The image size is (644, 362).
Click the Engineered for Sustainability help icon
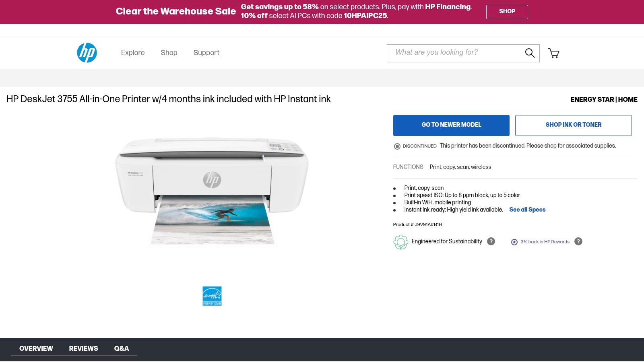(x=491, y=241)
